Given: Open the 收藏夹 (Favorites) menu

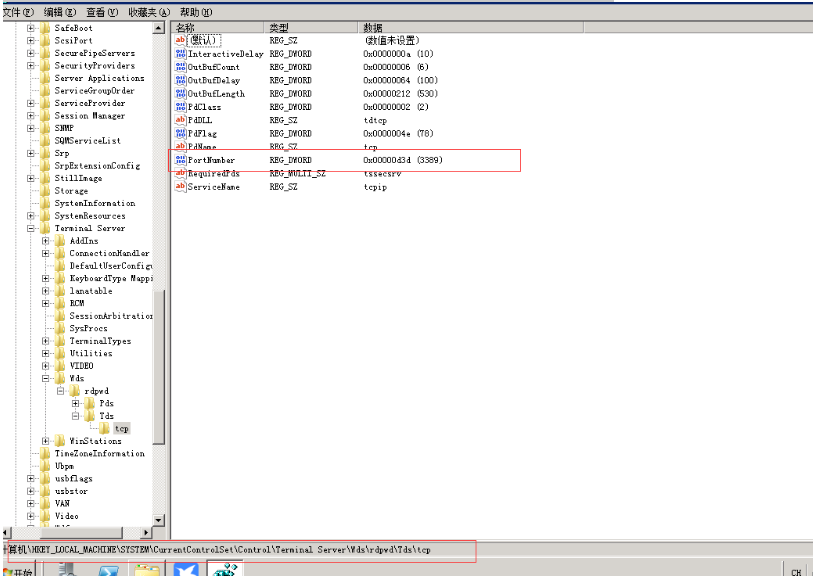Looking at the screenshot, I should click(x=149, y=12).
